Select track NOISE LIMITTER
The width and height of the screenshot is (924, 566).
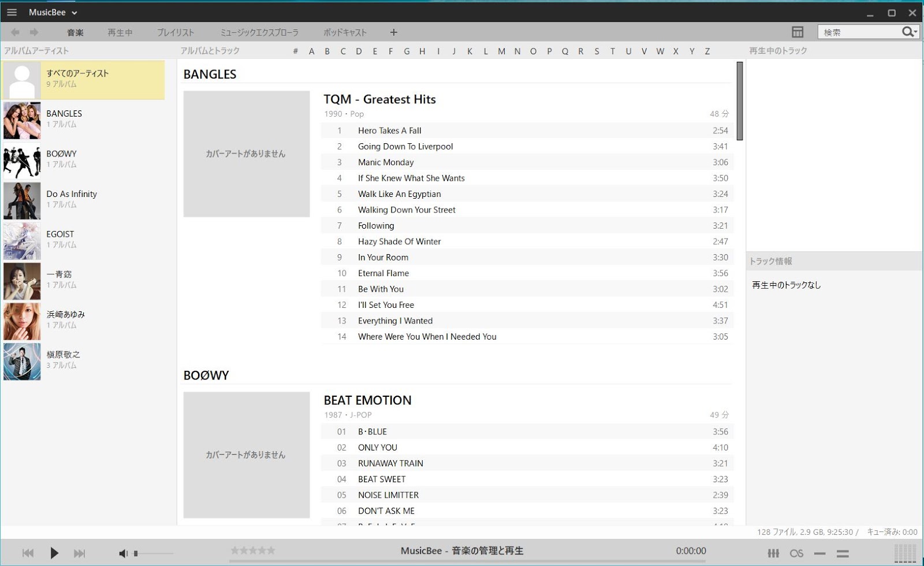[527, 495]
